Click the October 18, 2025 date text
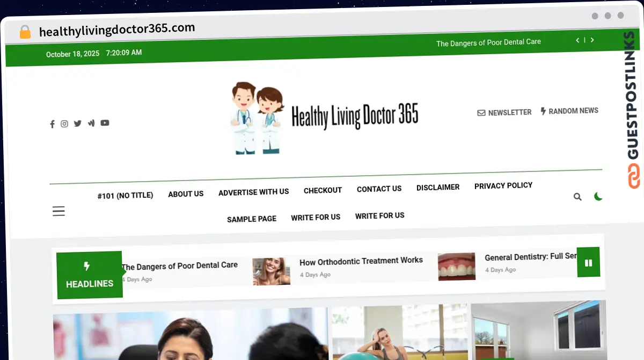This screenshot has width=644, height=360. (72, 54)
